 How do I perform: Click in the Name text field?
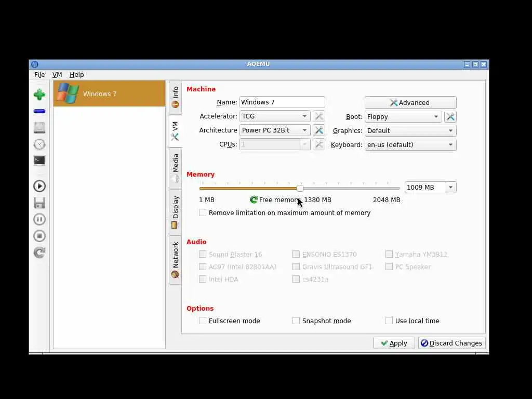[x=282, y=102]
